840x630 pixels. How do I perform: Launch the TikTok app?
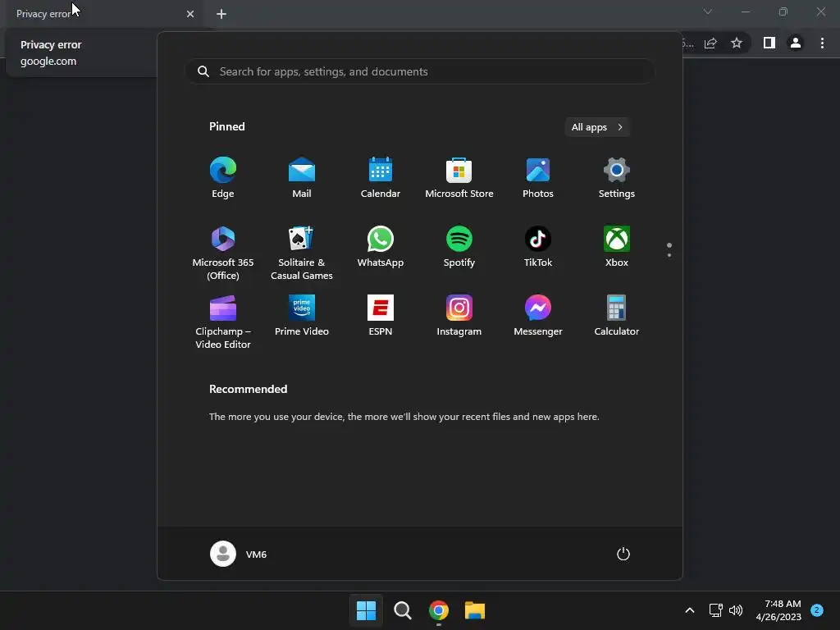[538, 246]
